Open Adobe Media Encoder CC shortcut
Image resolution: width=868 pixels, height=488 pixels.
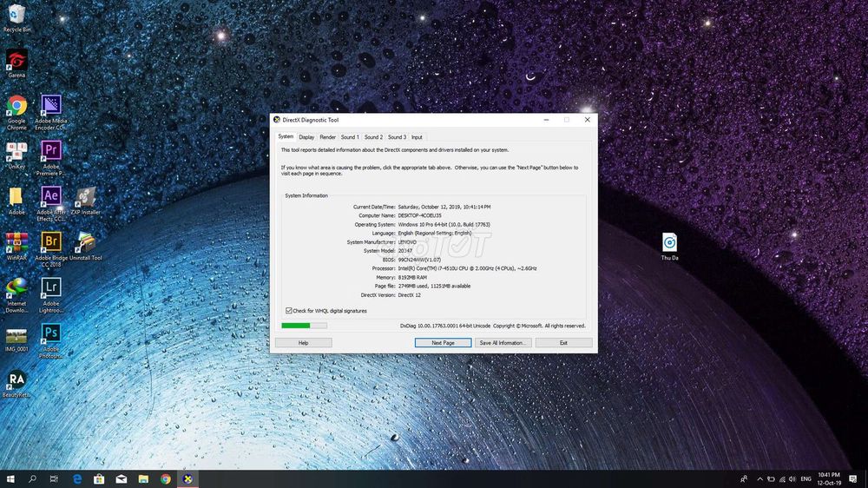[51, 112]
